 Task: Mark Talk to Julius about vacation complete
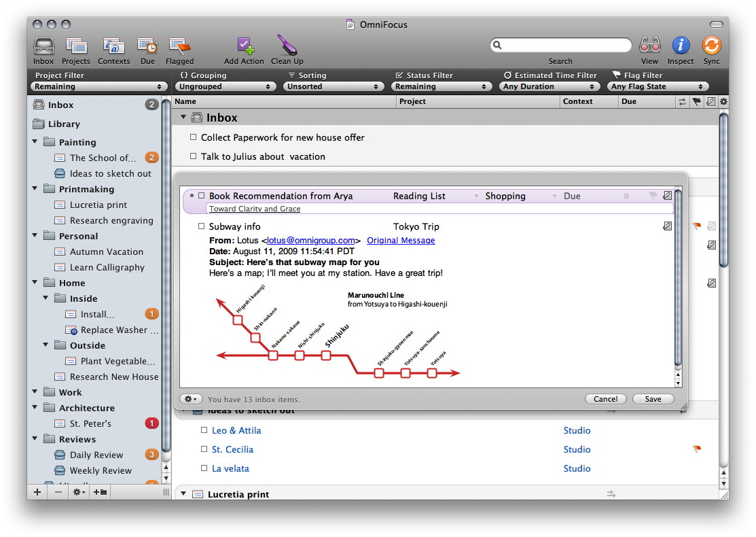(x=194, y=156)
